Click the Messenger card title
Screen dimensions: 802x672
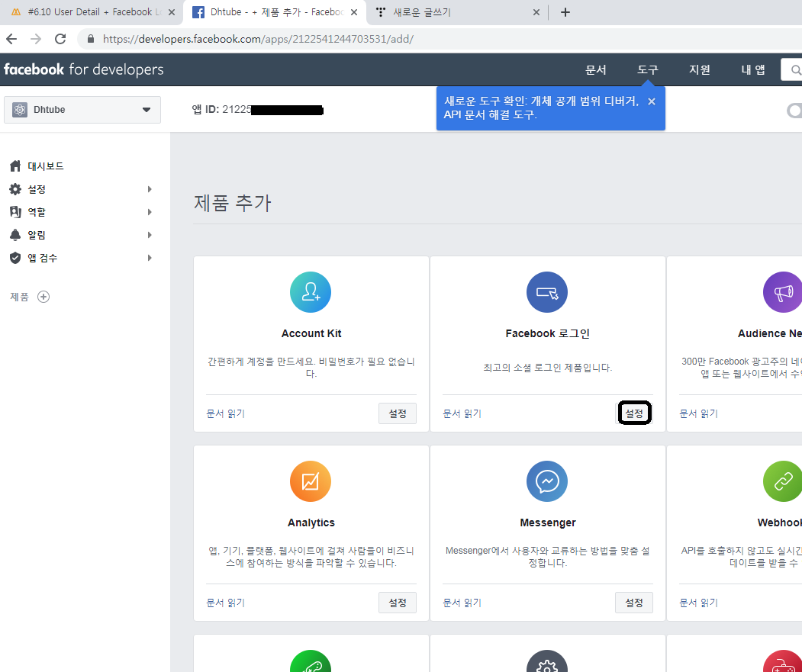click(548, 522)
